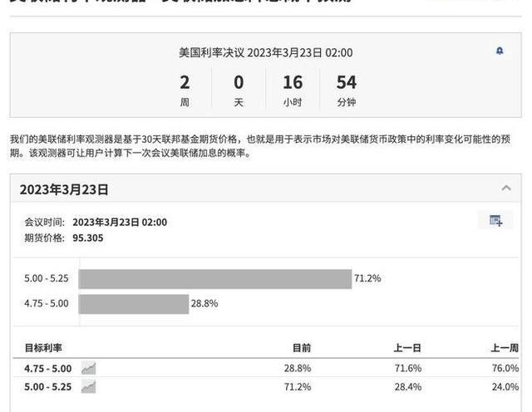Click the minutes countdown showing 54

click(x=347, y=82)
